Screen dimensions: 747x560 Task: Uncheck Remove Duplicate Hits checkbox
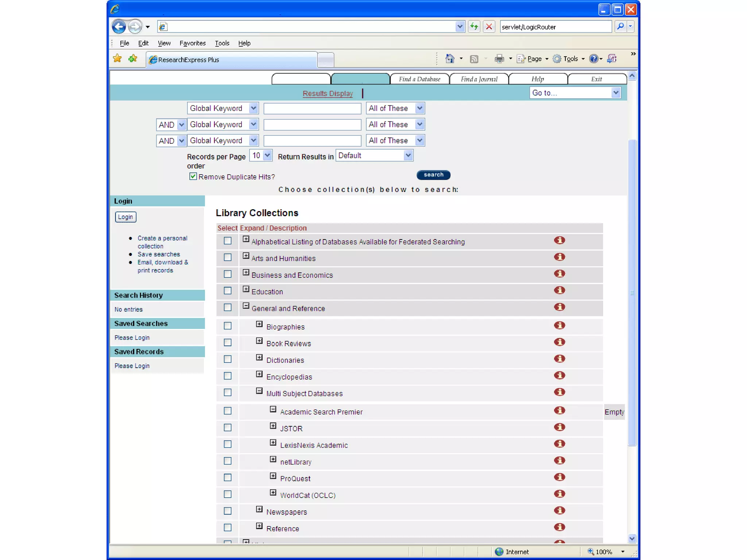tap(193, 176)
